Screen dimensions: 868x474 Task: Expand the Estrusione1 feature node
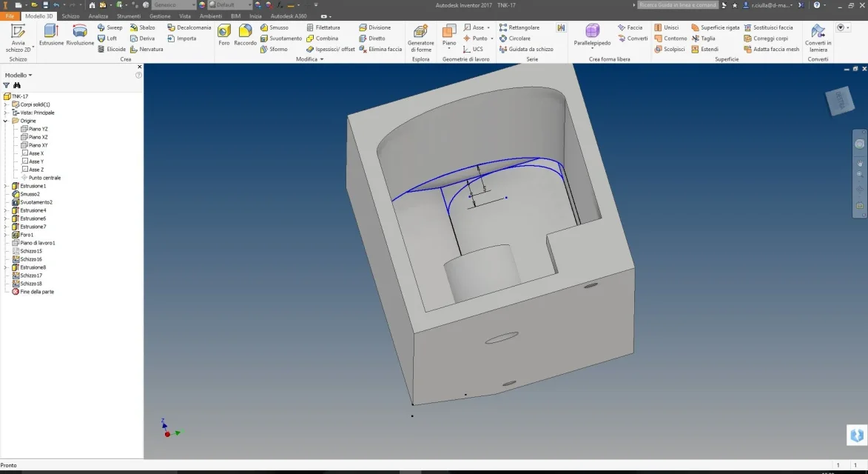(5, 186)
